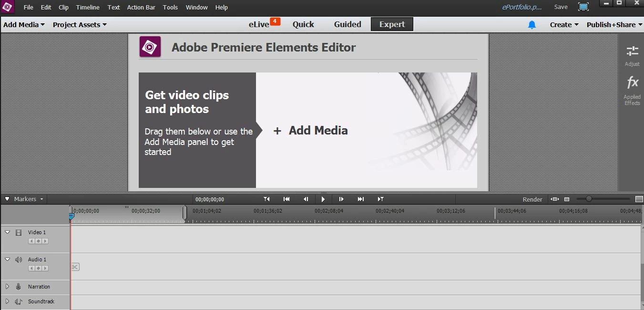Collapse the timeline panel triangle beside Markers
This screenshot has height=310, width=644.
(7, 199)
